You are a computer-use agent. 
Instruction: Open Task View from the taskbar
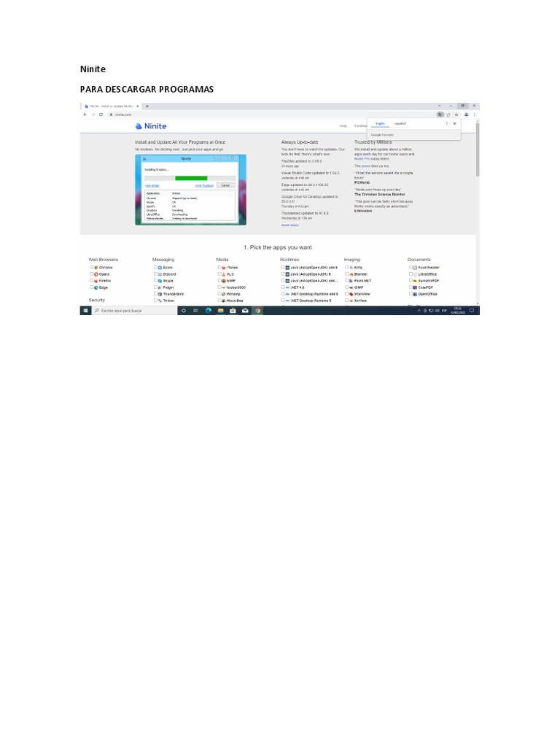(195, 311)
